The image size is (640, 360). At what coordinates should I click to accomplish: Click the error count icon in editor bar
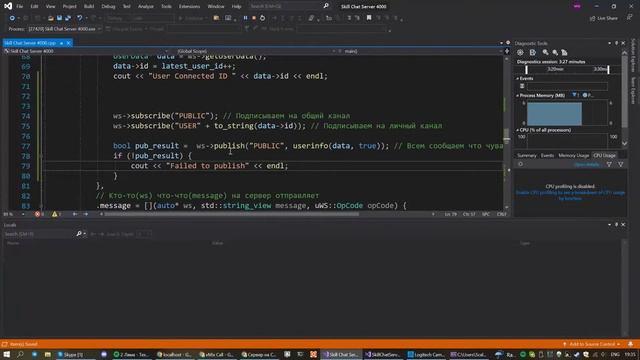[x=38, y=214]
